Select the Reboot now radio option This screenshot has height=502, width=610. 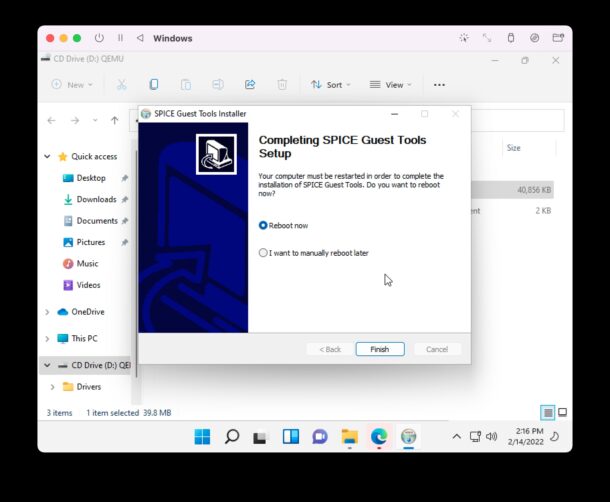[x=263, y=225]
